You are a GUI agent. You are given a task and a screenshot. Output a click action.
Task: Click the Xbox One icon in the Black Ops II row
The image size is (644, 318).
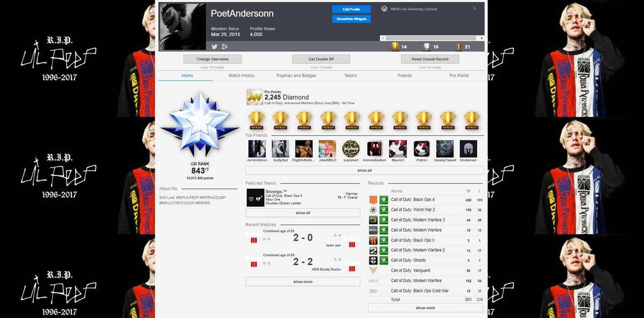pyautogui.click(x=384, y=240)
